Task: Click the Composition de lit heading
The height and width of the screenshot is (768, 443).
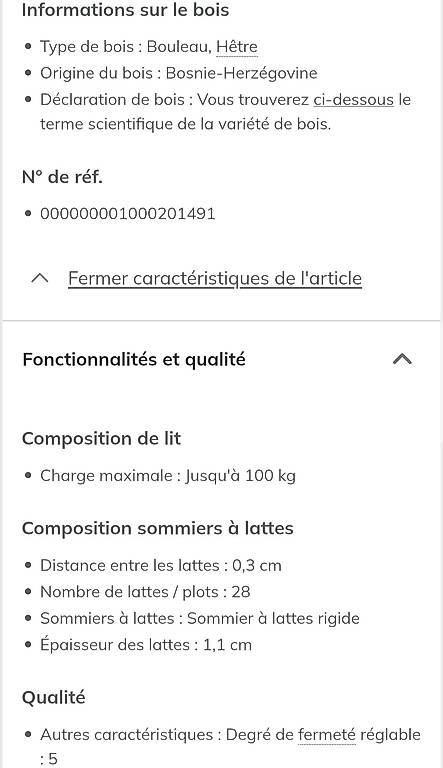Action: point(101,438)
